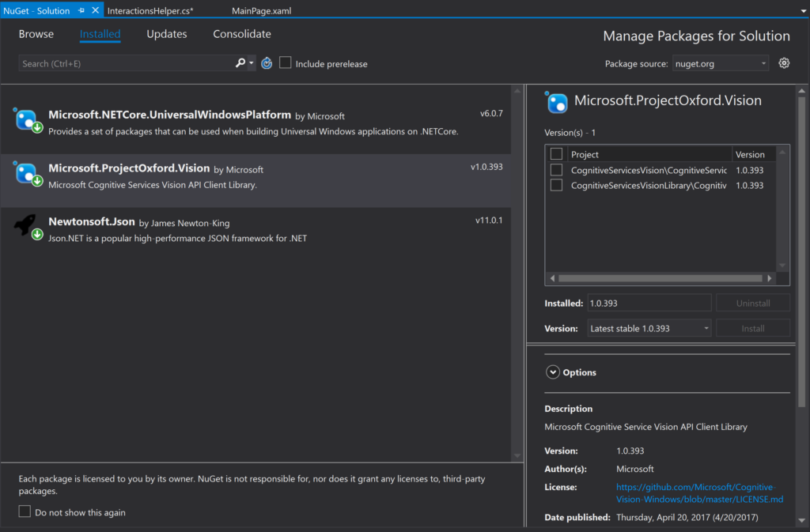810x532 pixels.
Task: Click the Microsoft.NETCore.UniversalWindowsPlatform package icon
Action: pos(28,121)
